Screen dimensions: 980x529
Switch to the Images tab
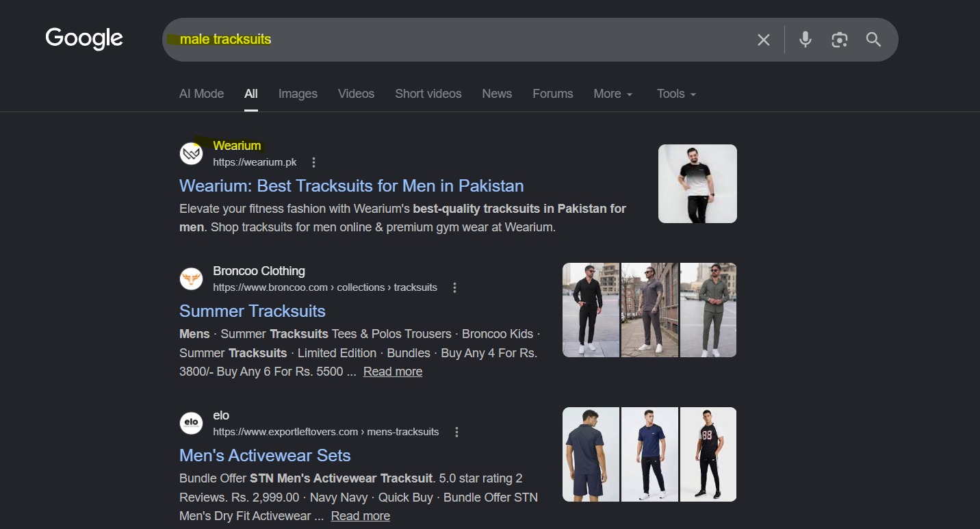pyautogui.click(x=298, y=94)
